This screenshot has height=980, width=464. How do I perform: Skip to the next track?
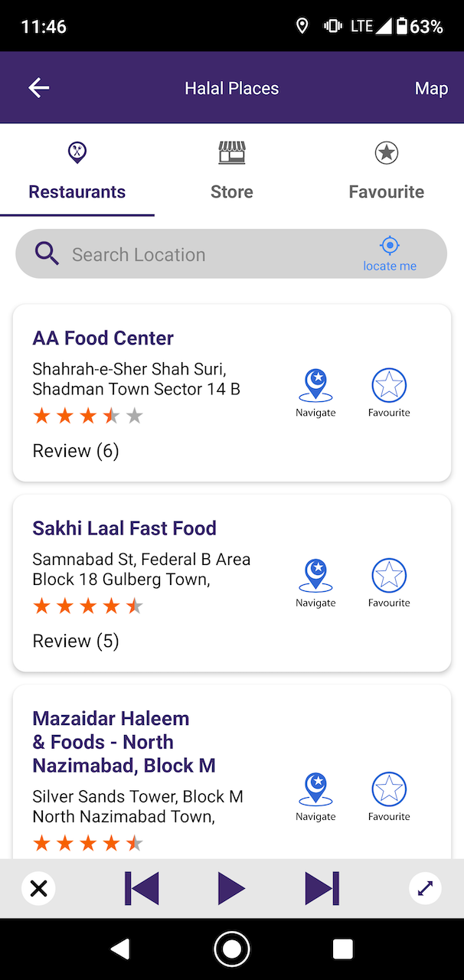tap(322, 889)
